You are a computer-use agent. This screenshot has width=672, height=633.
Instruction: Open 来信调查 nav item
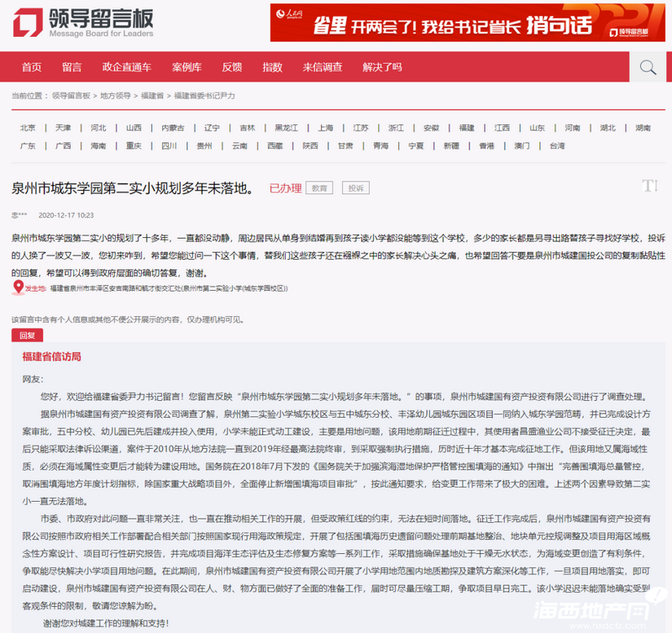pyautogui.click(x=323, y=67)
